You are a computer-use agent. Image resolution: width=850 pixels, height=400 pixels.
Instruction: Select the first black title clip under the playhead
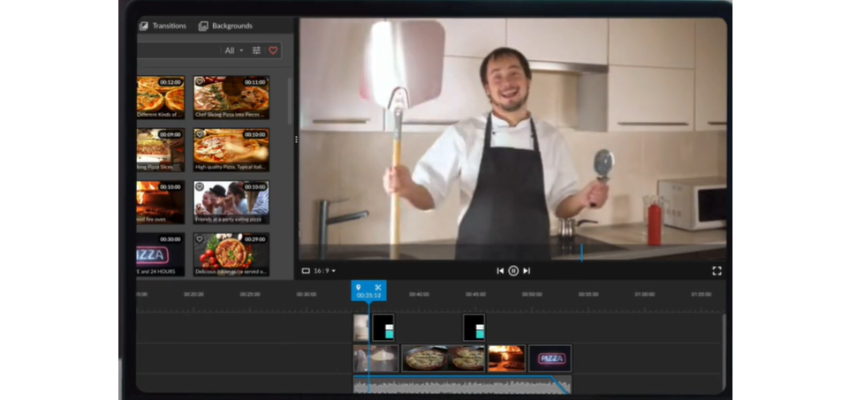(384, 328)
